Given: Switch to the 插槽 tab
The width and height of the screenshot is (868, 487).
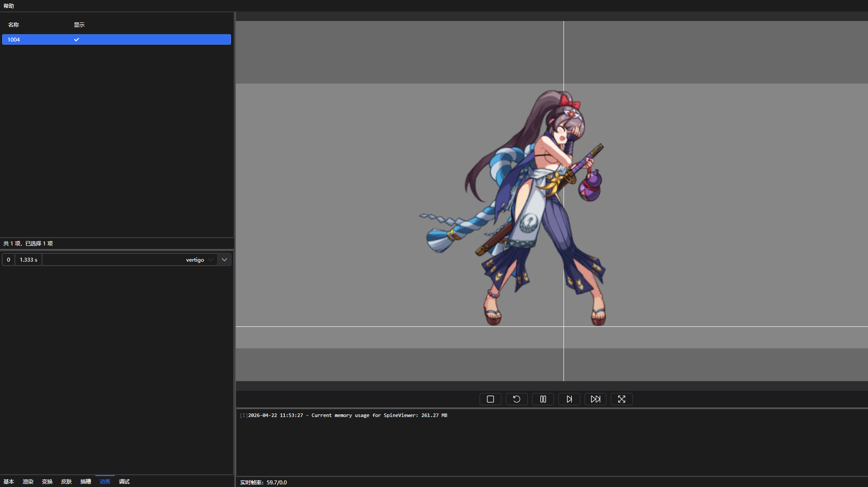Looking at the screenshot, I should pos(86,481).
